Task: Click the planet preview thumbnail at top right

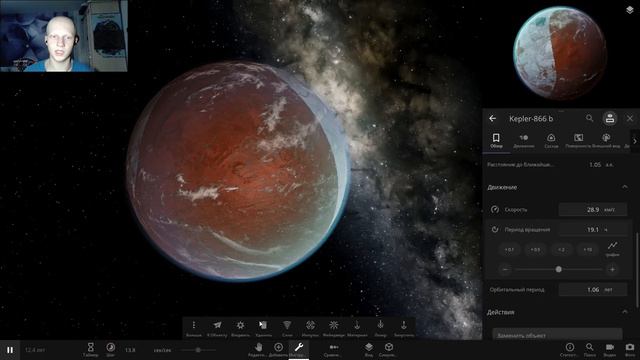Action: 560,53
